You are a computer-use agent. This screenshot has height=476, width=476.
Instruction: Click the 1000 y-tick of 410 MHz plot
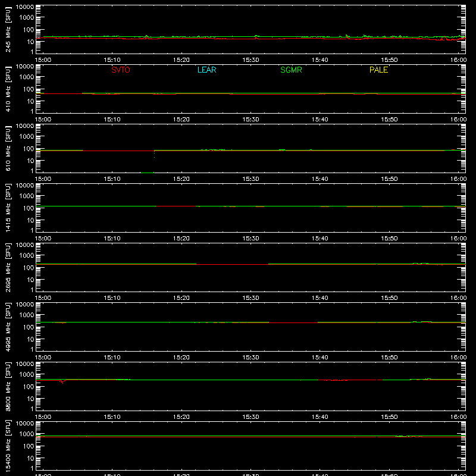[x=27, y=77]
